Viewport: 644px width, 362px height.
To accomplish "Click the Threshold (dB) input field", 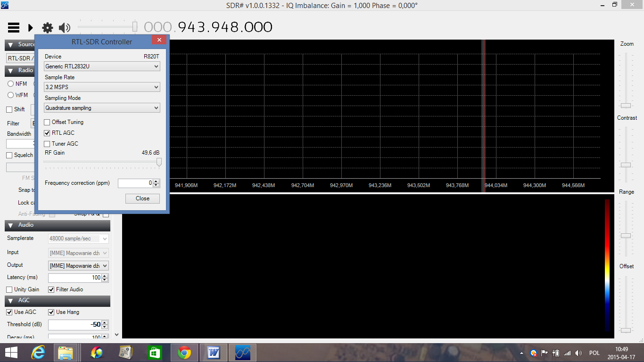I will (x=75, y=325).
